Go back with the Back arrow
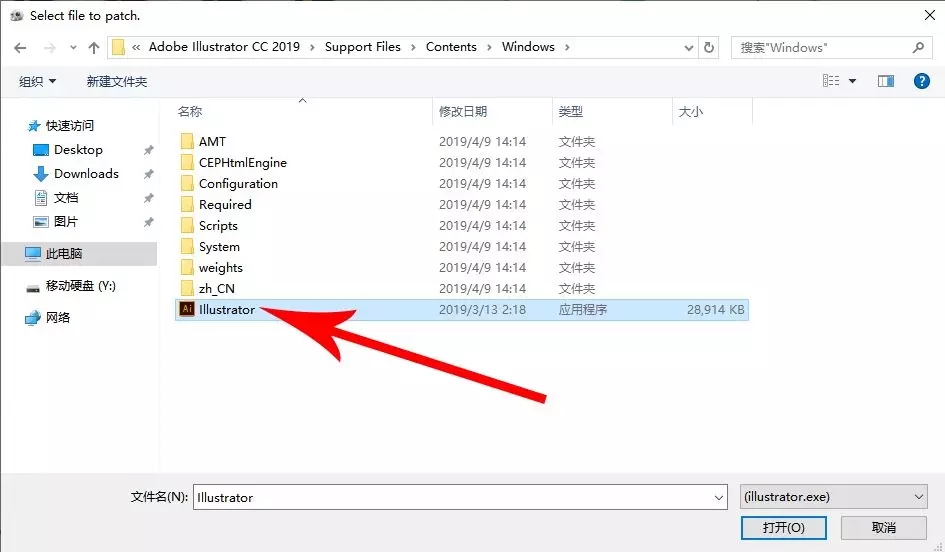Viewport: 945px width, 552px height. pyautogui.click(x=20, y=48)
